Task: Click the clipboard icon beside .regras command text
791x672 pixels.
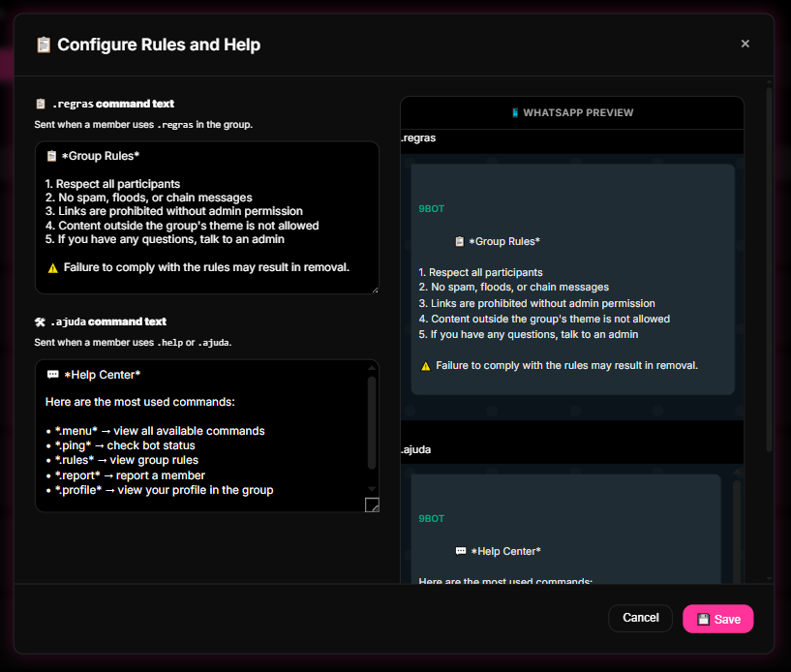Action: coord(41,104)
